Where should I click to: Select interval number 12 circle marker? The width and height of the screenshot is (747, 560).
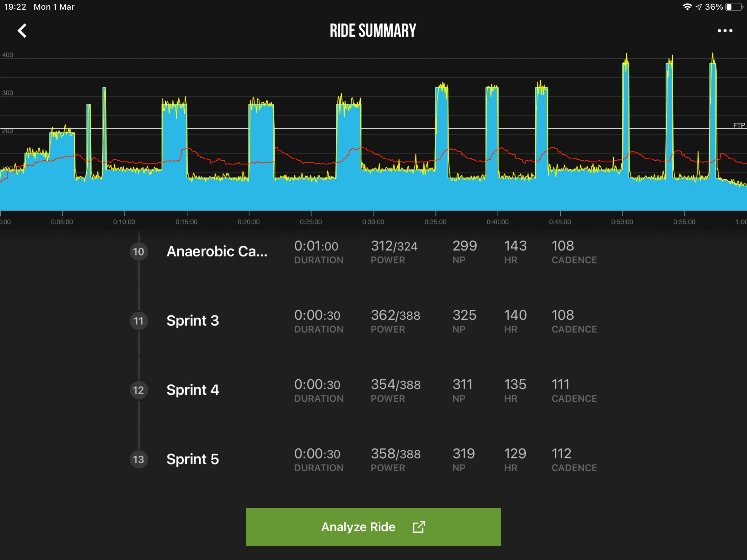[x=139, y=390]
